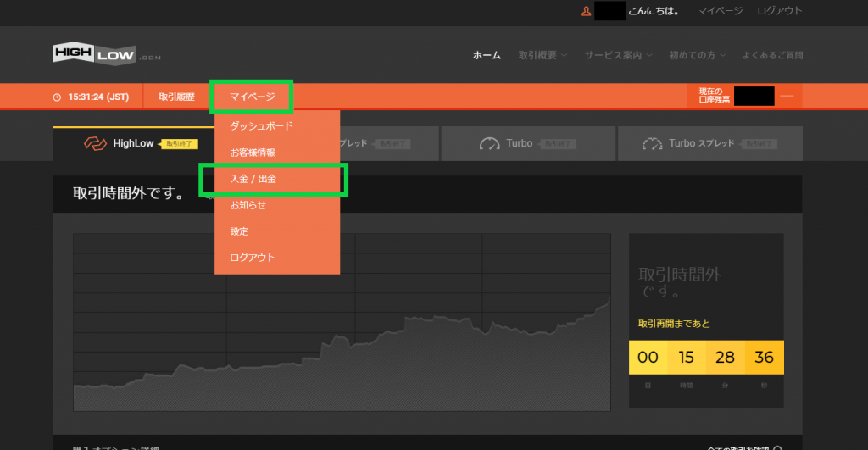The width and height of the screenshot is (868, 450).
Task: Switch to the HighLow trading tab
Action: (x=133, y=144)
